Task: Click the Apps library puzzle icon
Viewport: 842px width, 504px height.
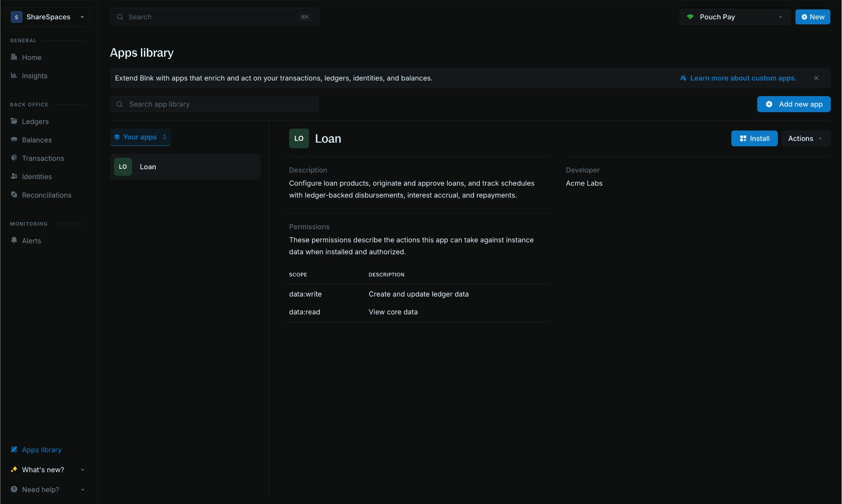Action: click(x=14, y=449)
